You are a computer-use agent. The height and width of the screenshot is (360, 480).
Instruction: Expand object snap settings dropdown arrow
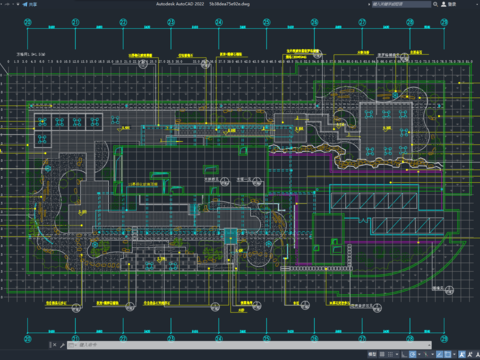454,354
